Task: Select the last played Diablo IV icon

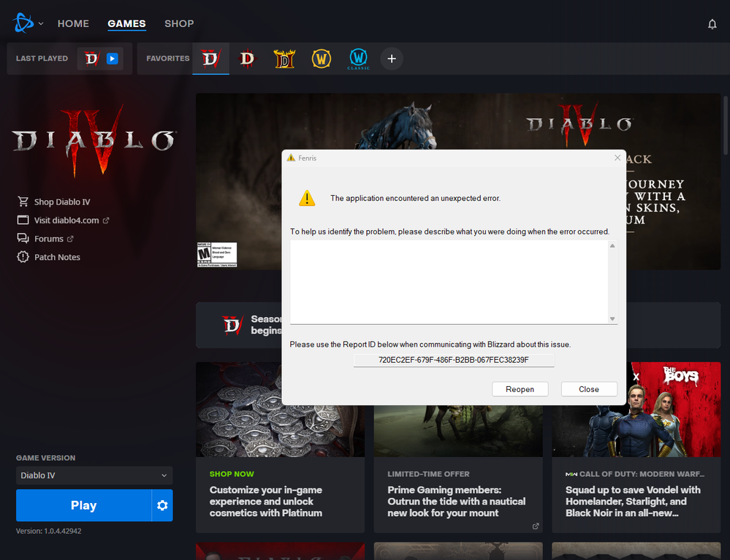Action: coord(92,58)
